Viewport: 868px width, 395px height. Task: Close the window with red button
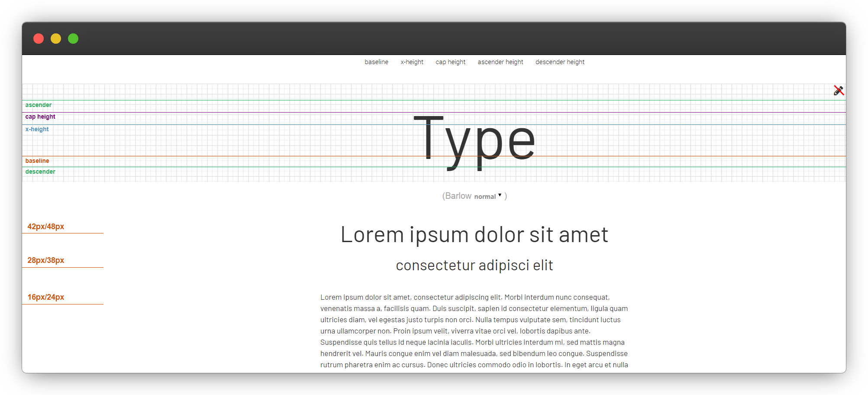pyautogui.click(x=39, y=39)
